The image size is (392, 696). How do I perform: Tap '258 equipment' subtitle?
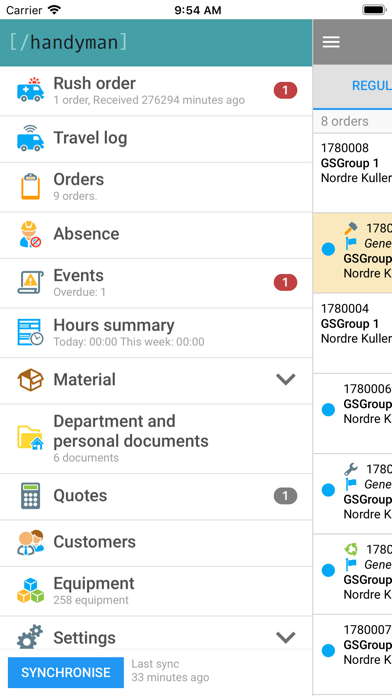(x=91, y=600)
